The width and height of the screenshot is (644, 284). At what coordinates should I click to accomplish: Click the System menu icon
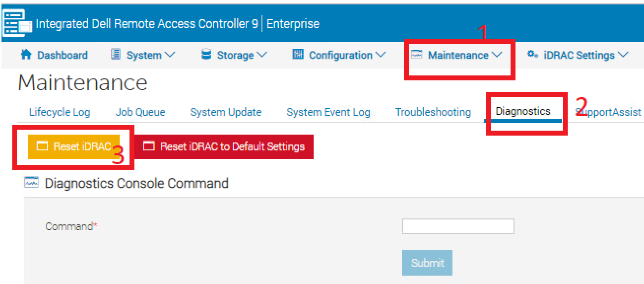pos(116,54)
